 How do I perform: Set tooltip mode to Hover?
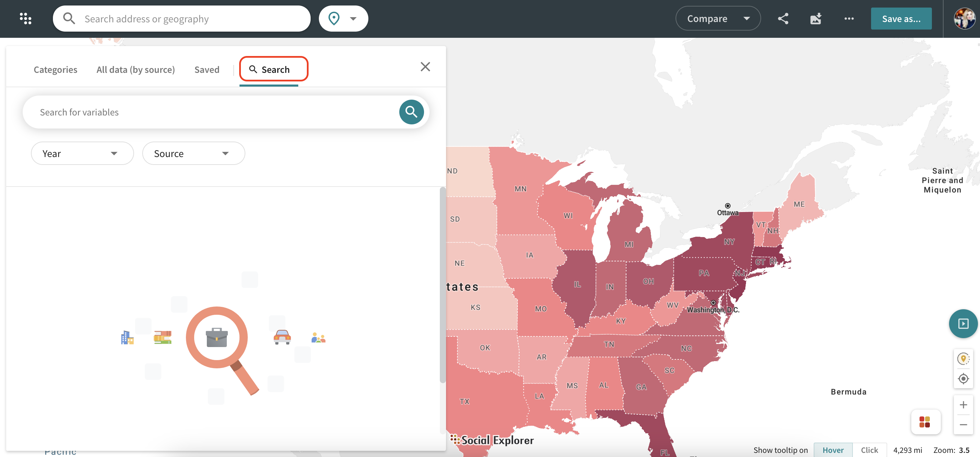click(x=833, y=450)
